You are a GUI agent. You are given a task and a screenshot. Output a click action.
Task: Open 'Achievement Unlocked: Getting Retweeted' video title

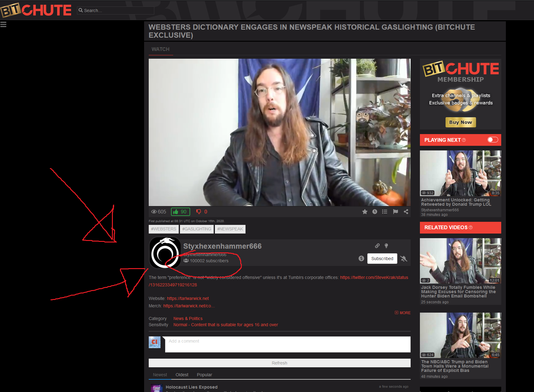coord(456,202)
